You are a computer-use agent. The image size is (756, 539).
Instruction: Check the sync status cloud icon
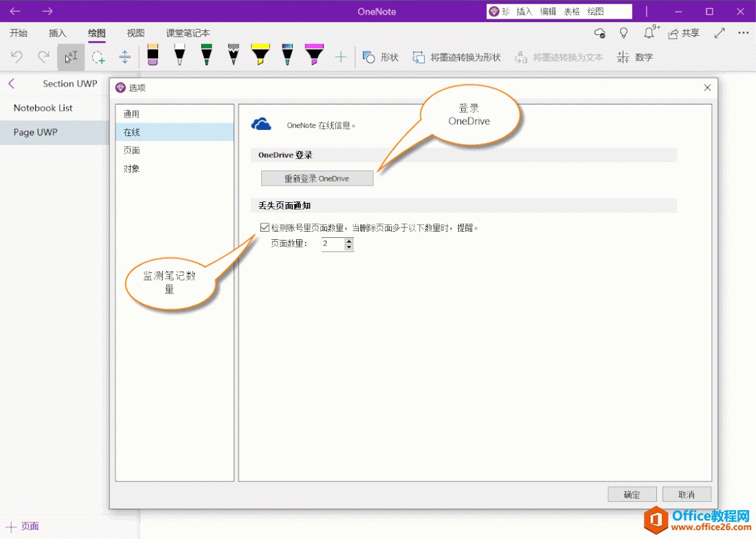pos(599,32)
